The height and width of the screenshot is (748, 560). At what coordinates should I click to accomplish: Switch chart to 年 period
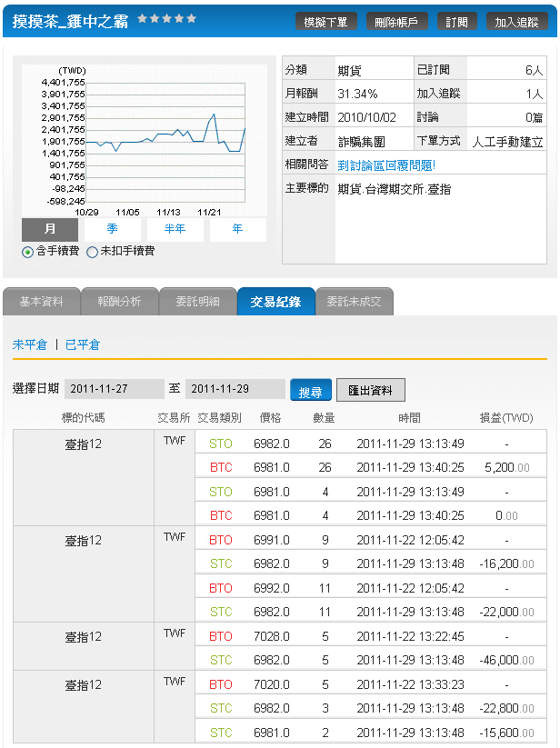point(237,229)
